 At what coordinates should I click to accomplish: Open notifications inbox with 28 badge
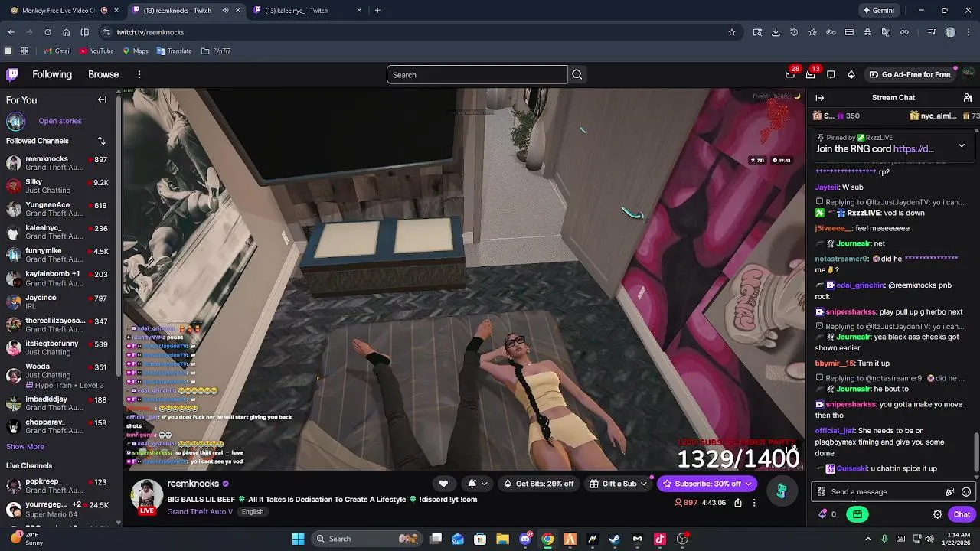pyautogui.click(x=790, y=74)
